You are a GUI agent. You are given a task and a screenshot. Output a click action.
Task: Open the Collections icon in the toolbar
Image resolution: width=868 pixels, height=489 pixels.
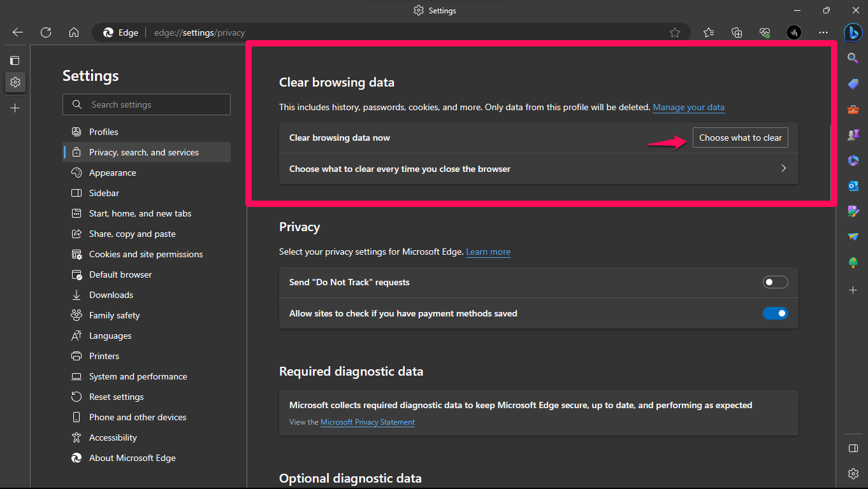tap(737, 32)
